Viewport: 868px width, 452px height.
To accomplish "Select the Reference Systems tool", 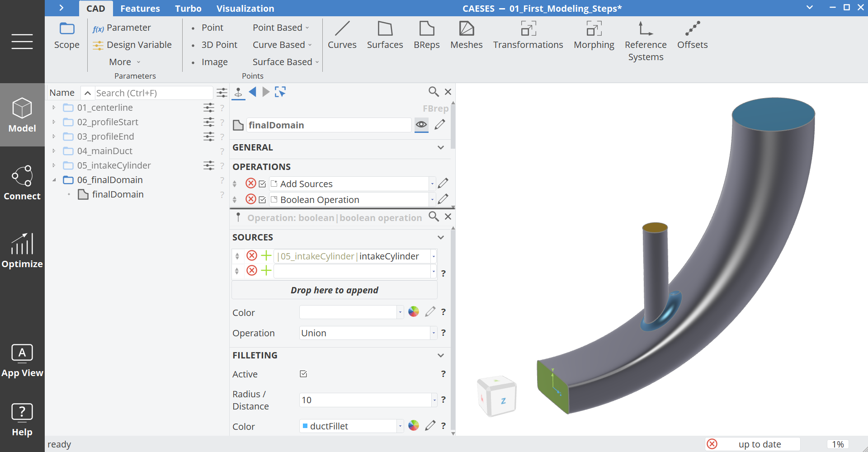I will [645, 35].
